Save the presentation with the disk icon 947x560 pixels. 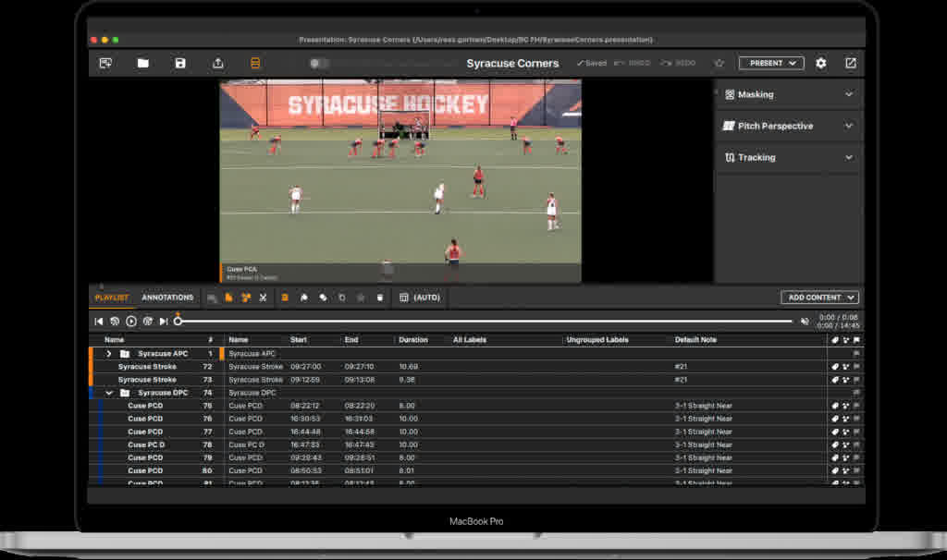180,63
